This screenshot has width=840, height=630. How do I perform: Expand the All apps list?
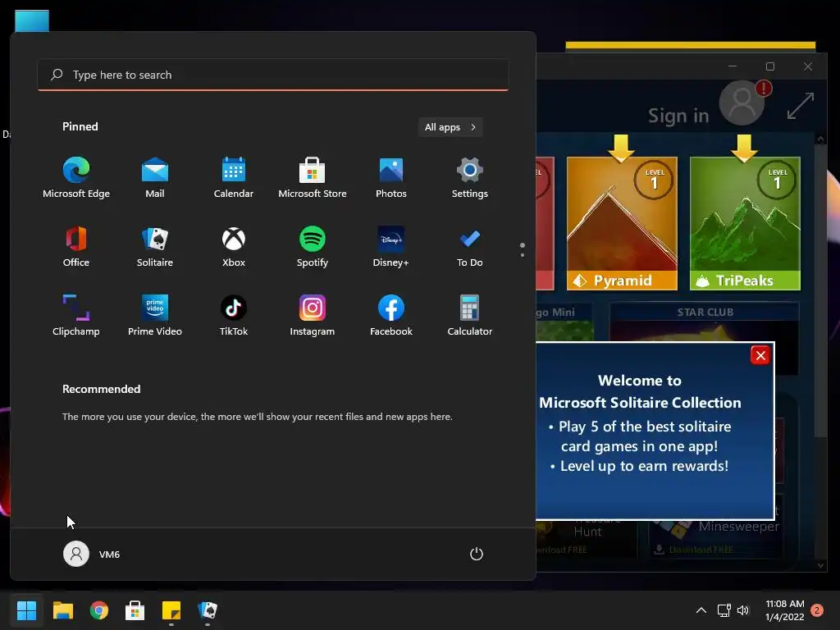point(450,127)
